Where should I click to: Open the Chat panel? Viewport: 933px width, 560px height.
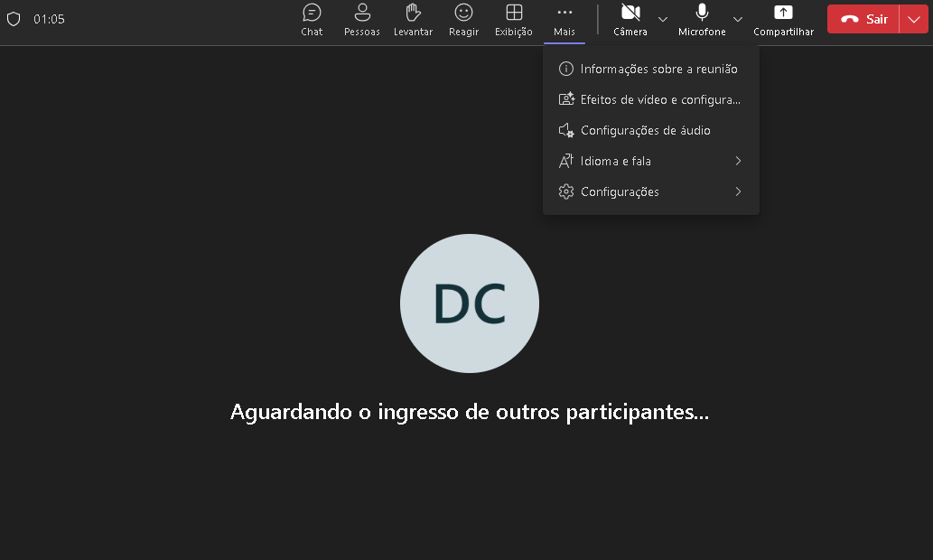tap(312, 20)
